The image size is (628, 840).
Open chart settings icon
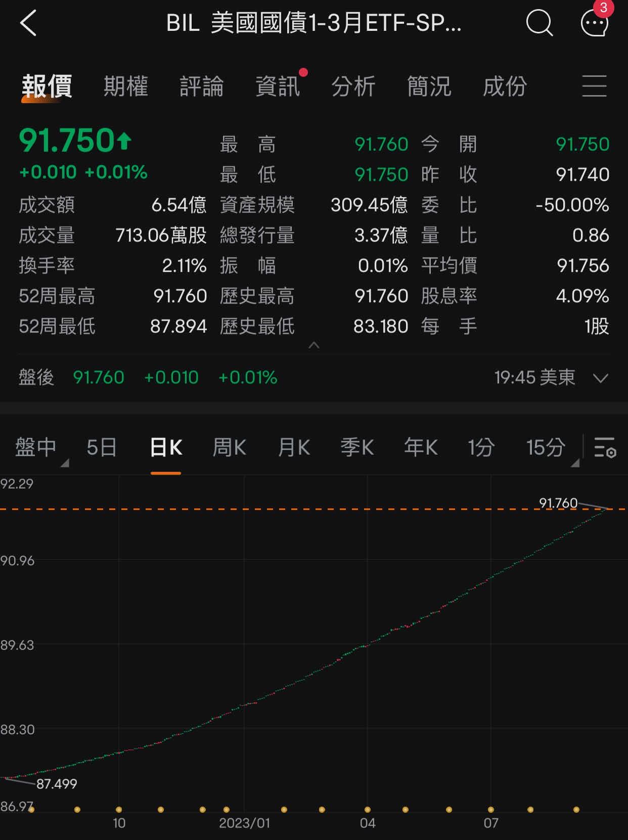click(x=605, y=448)
